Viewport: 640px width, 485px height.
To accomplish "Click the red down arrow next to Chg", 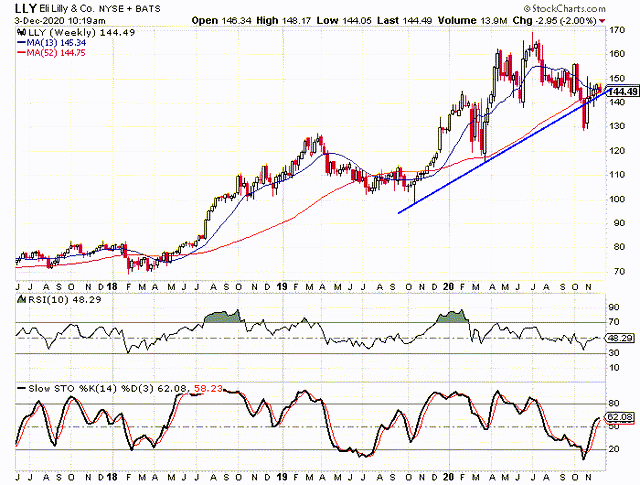I will [x=602, y=21].
